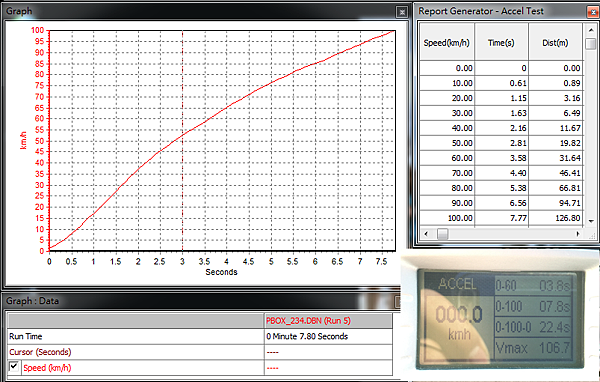Select the 6.49 distance cell

coord(556,113)
